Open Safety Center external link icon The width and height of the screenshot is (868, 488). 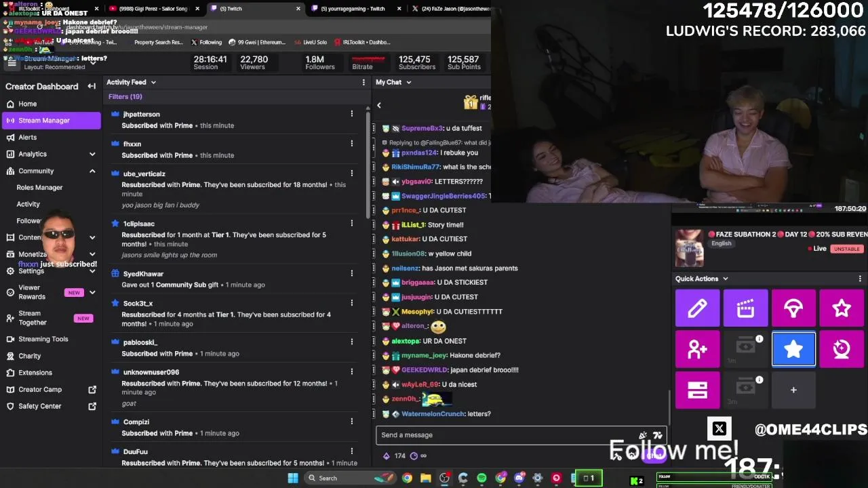pos(92,406)
